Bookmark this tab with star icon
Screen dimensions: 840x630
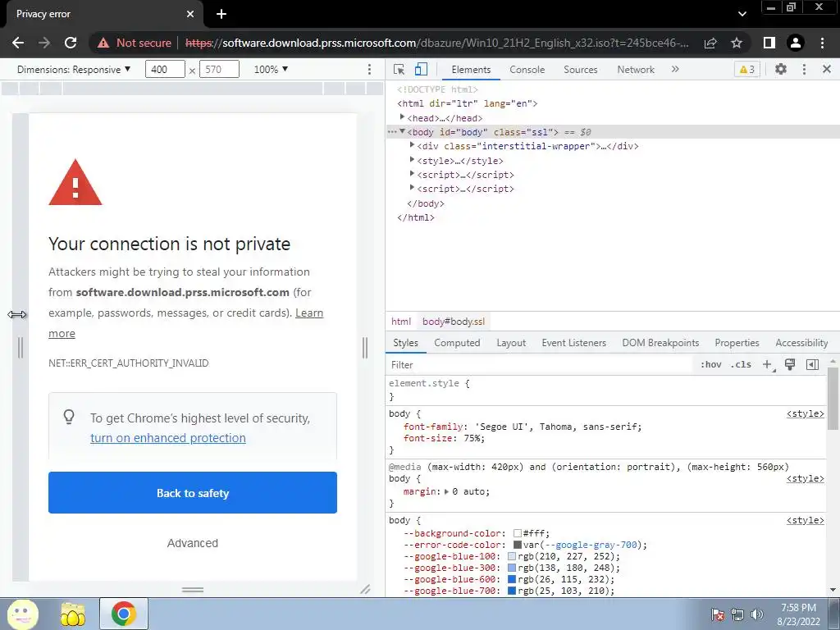point(737,43)
